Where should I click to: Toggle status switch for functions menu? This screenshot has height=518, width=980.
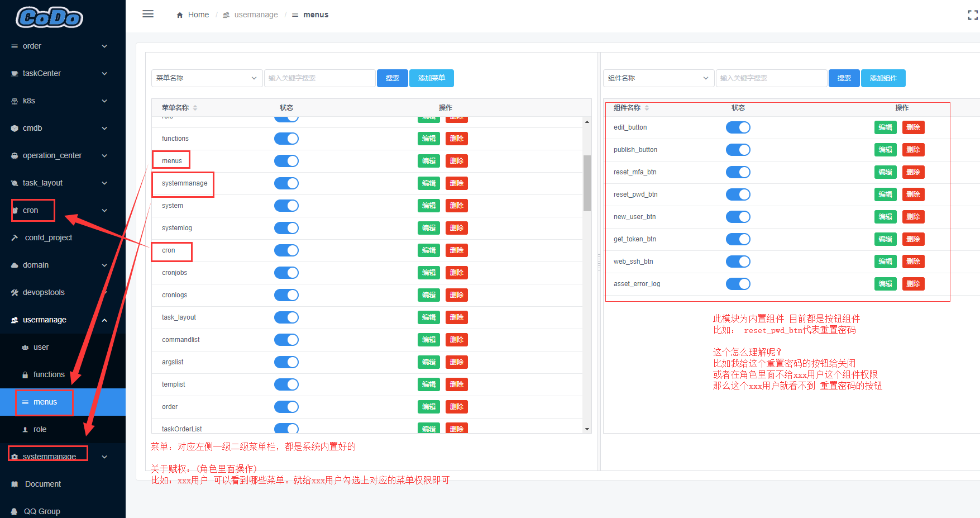(286, 139)
